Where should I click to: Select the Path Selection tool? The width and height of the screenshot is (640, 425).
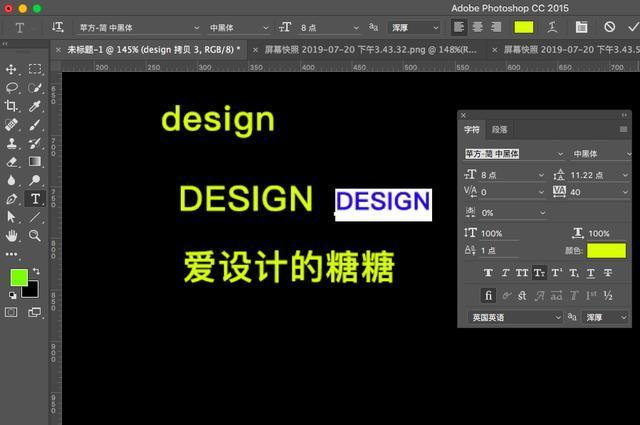click(x=11, y=217)
